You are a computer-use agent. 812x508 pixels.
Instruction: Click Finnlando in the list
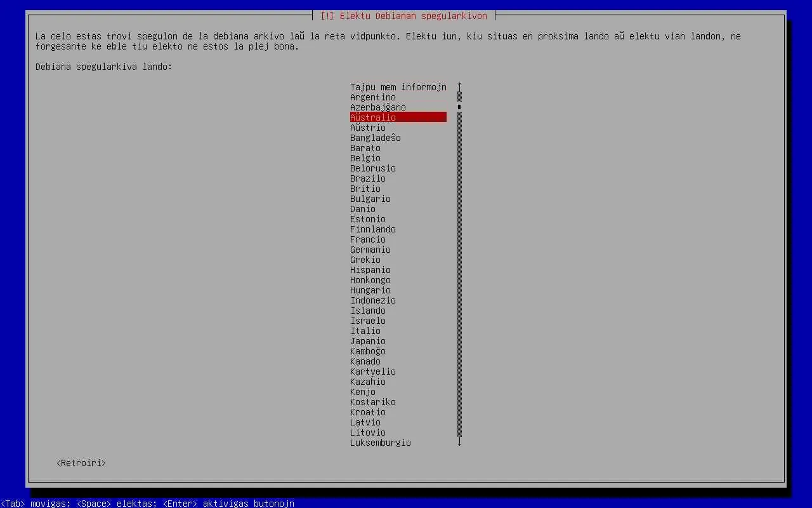click(373, 229)
